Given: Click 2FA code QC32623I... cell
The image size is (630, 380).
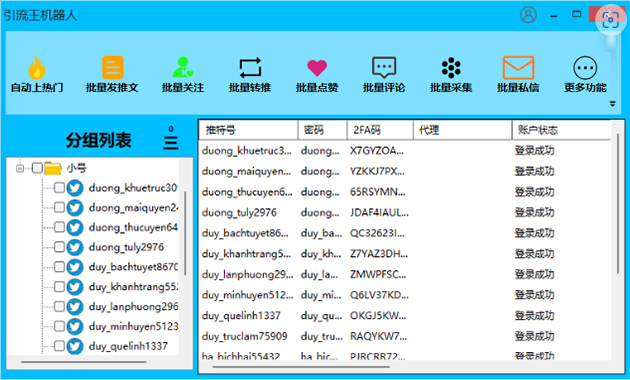Looking at the screenshot, I should pyautogui.click(x=377, y=233).
